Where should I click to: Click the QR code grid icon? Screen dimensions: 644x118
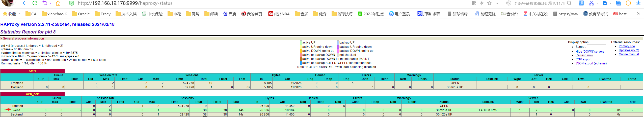474,3
